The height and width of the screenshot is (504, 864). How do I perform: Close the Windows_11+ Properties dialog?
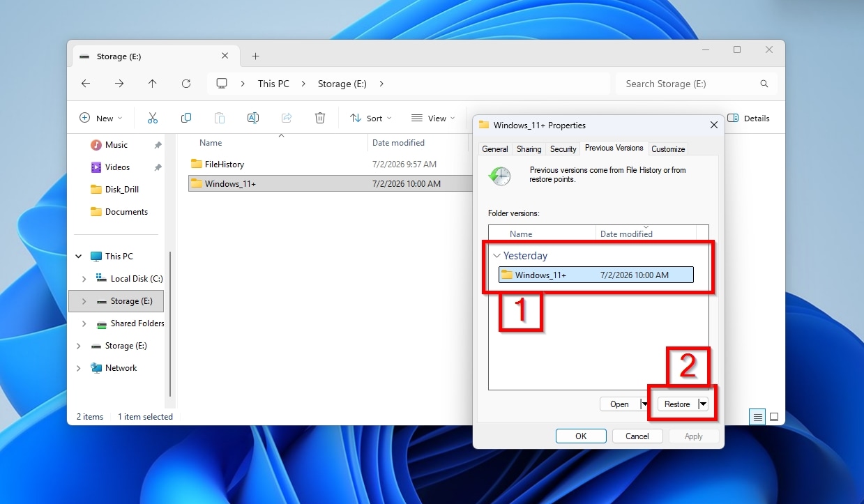click(x=713, y=125)
